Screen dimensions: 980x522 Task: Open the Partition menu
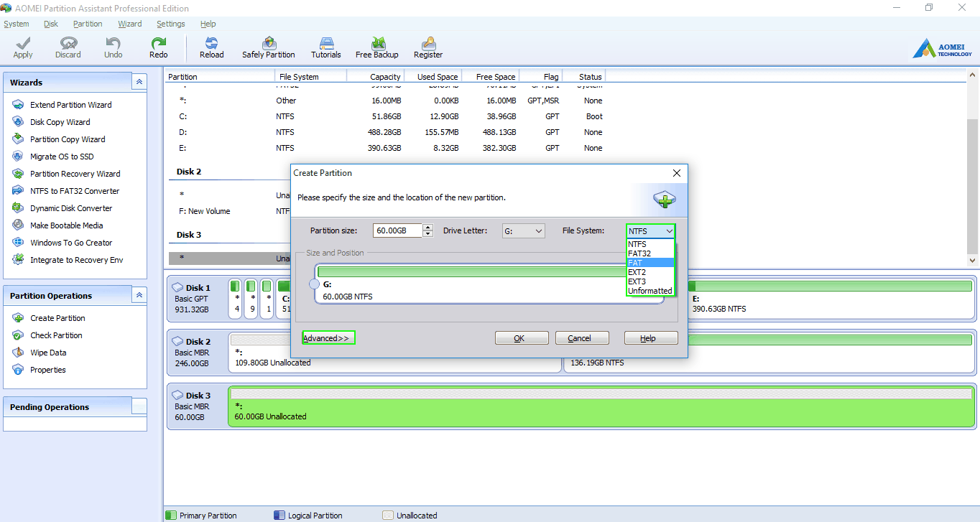tap(88, 24)
